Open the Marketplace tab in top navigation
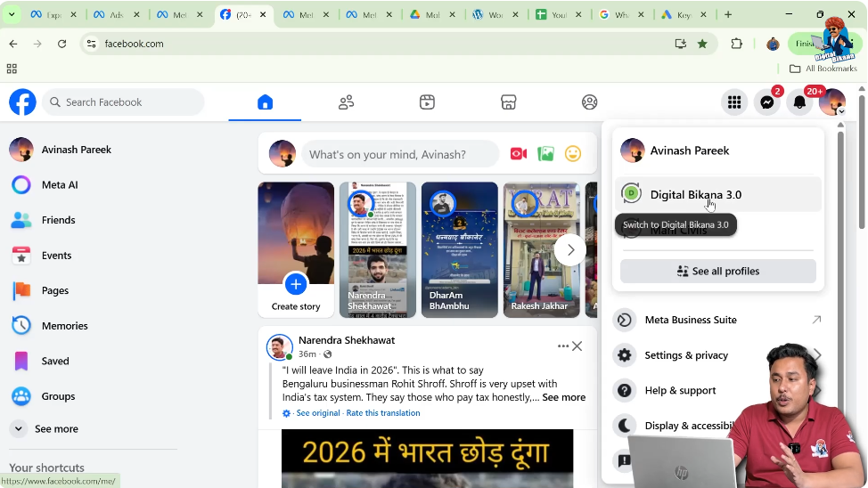The height and width of the screenshot is (488, 868). pos(508,102)
